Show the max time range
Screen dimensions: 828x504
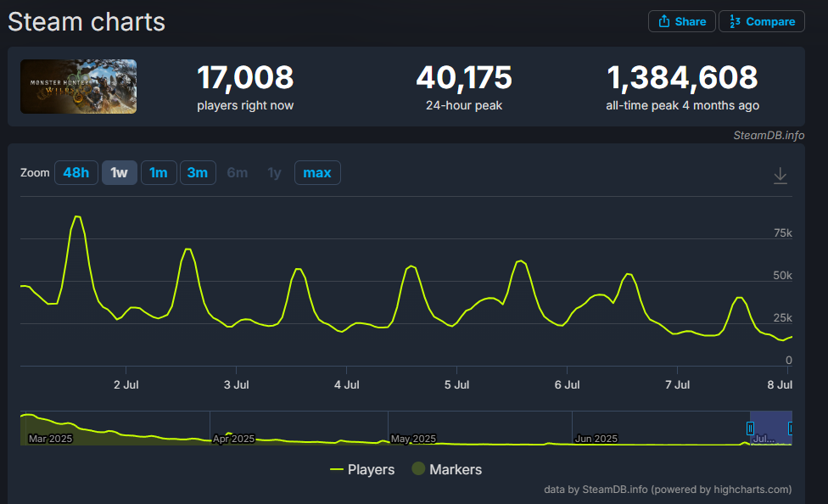tap(317, 173)
